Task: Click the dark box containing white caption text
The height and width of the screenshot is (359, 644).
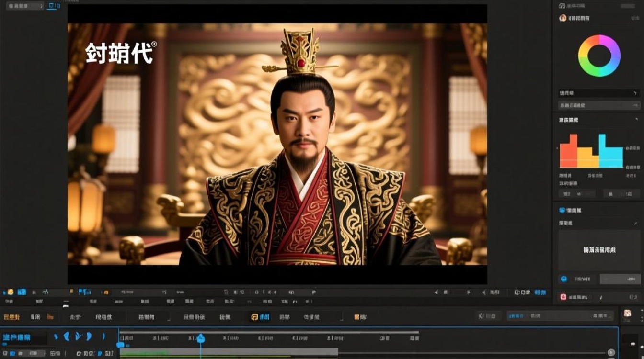Action: click(x=599, y=250)
